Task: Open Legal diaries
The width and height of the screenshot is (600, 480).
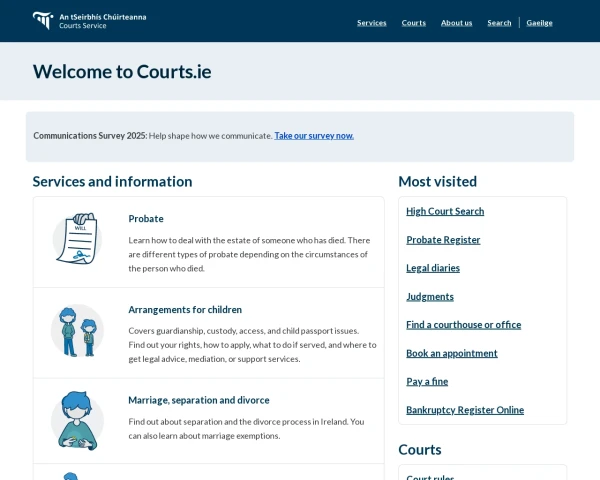Action: pyautogui.click(x=433, y=268)
